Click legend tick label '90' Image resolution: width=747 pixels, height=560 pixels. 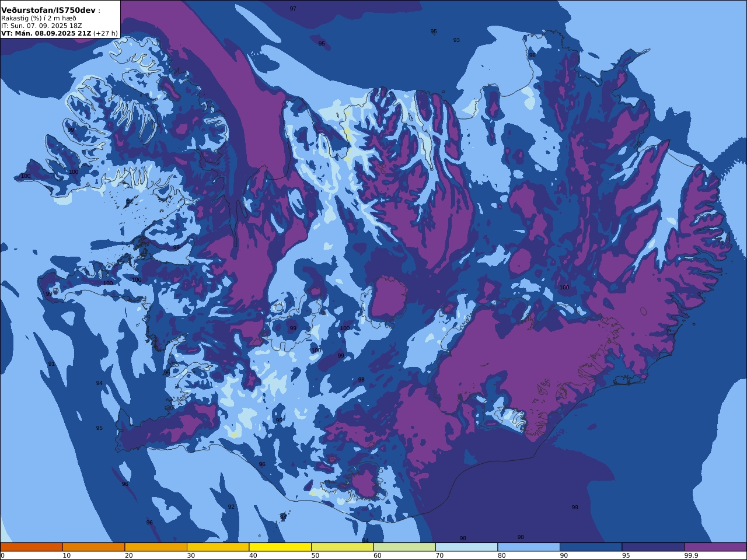[x=564, y=555]
